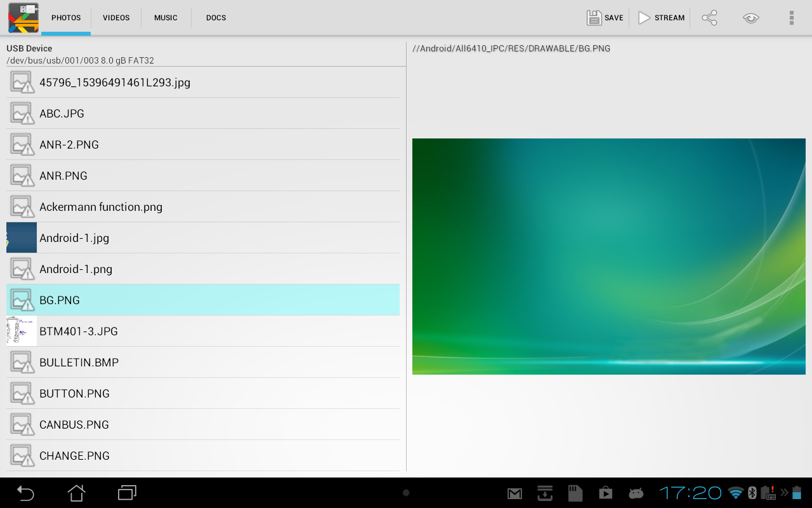Tap the Bluetooth status icon
Image resolution: width=812 pixels, height=508 pixels.
click(x=753, y=493)
